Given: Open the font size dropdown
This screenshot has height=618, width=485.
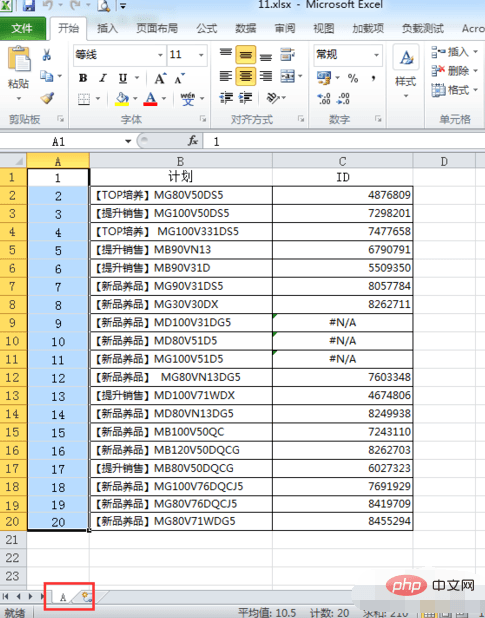Looking at the screenshot, I should click(201, 55).
